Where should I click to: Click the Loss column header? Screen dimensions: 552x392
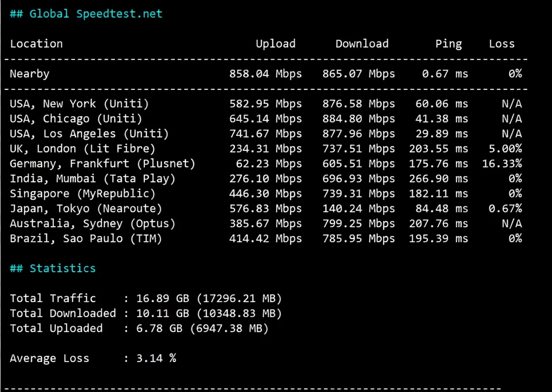(x=502, y=44)
